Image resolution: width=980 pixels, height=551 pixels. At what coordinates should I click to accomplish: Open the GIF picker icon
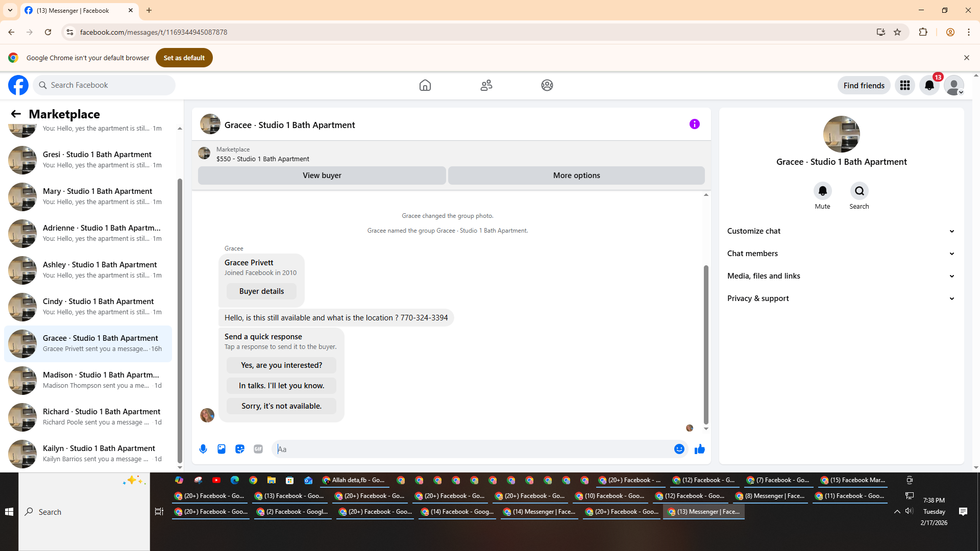coord(258,449)
